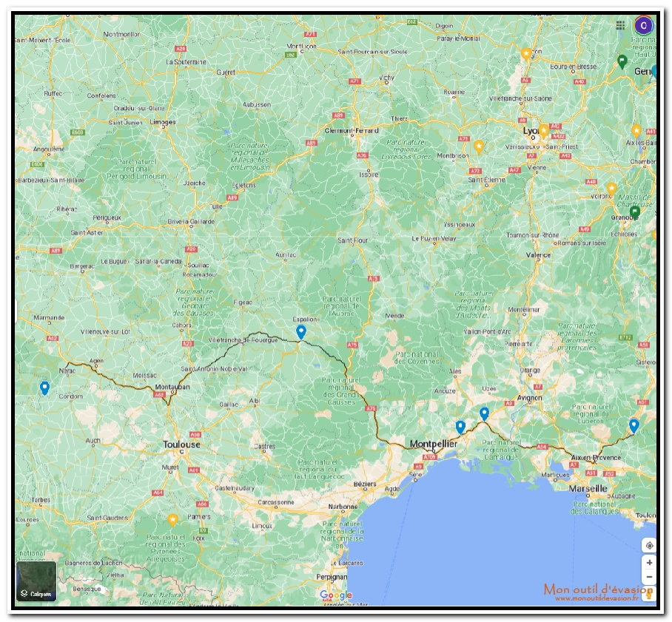The image size is (672, 622).
Task: Click the Agen city label
Action: (x=96, y=361)
